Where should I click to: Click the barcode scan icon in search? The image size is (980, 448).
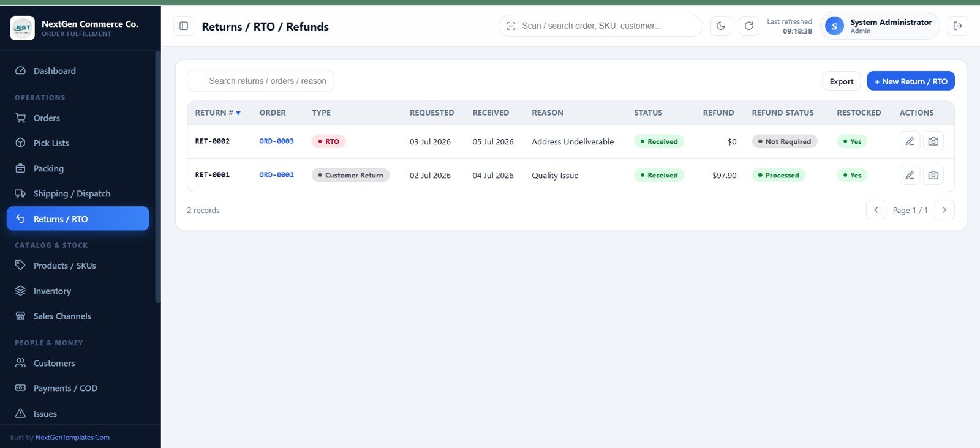[x=511, y=26]
